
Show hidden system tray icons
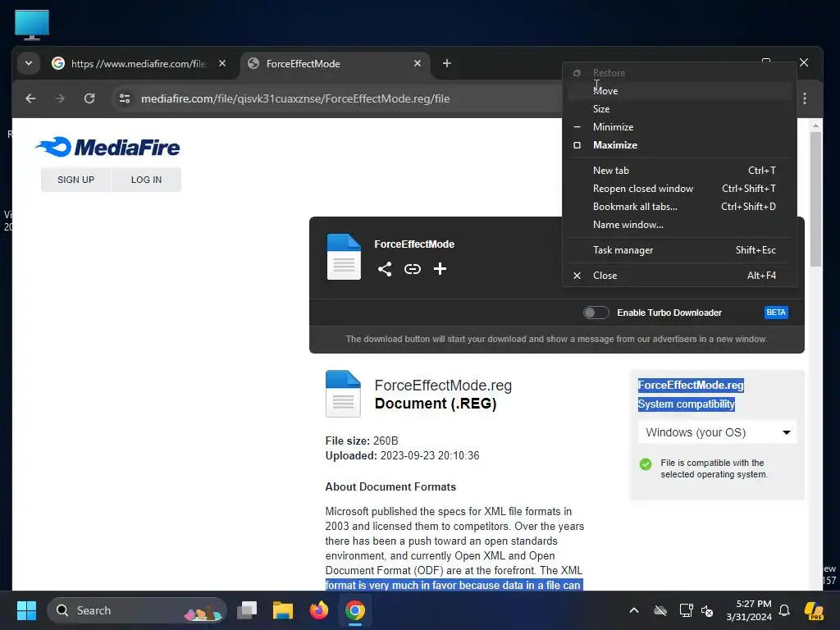coord(634,610)
